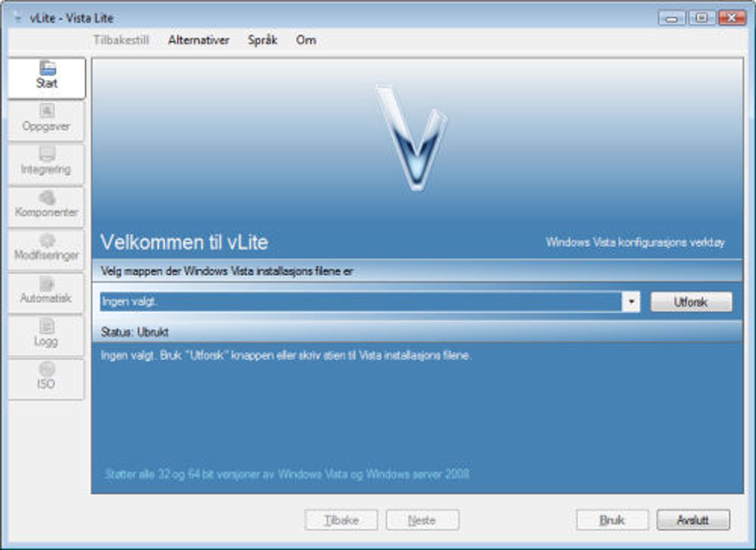Screen dimensions: 756x550
Task: Open the Om about menu
Action: coord(306,40)
